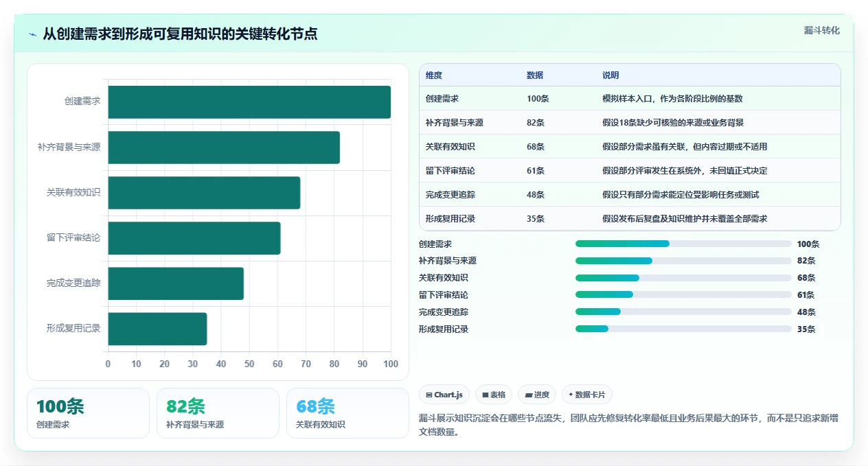
Task: Click the 形成复用记录 cell in the table
Action: click(450, 219)
